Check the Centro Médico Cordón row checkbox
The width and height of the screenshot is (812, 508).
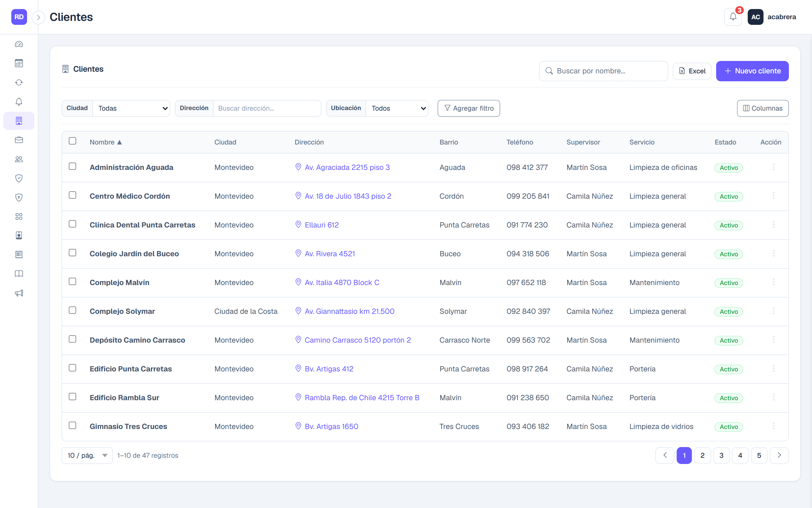tap(72, 195)
